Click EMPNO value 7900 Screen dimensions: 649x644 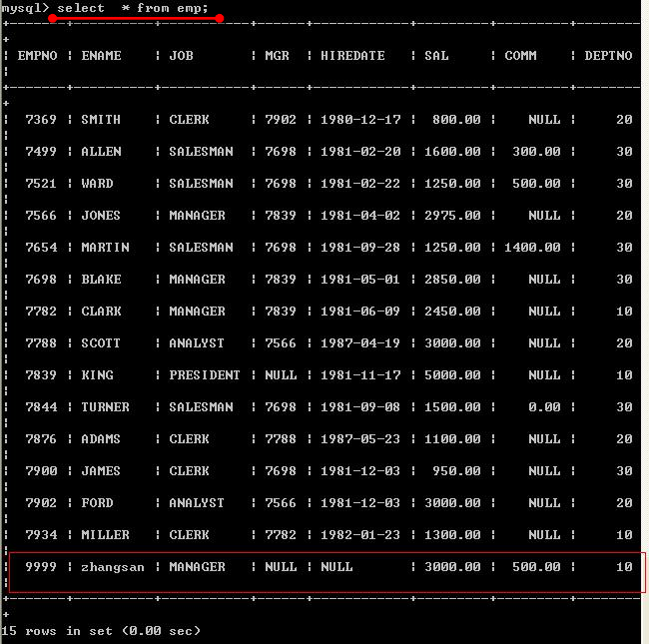click(41, 471)
